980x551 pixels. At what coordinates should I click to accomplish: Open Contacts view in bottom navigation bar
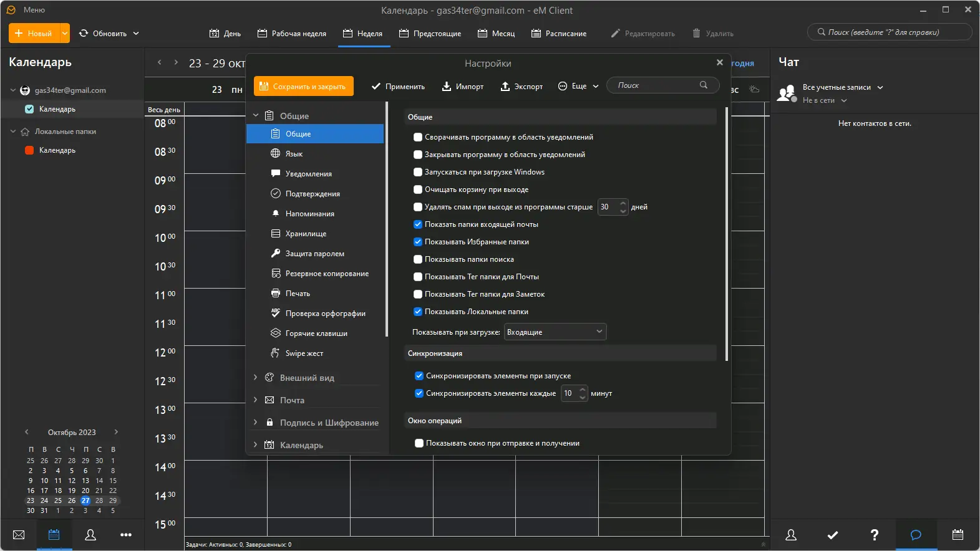tap(90, 535)
